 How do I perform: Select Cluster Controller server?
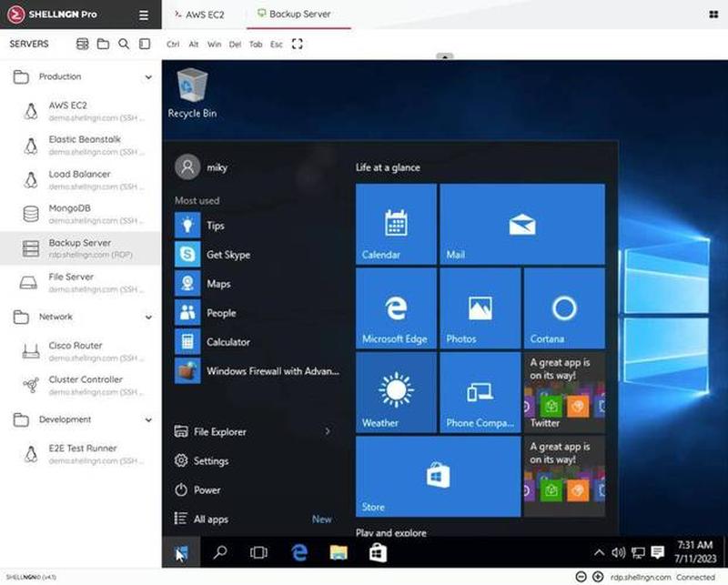[x=80, y=386]
